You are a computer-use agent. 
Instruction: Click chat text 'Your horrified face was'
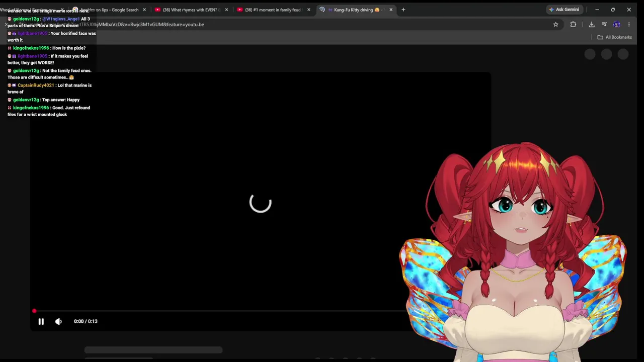tap(73, 34)
